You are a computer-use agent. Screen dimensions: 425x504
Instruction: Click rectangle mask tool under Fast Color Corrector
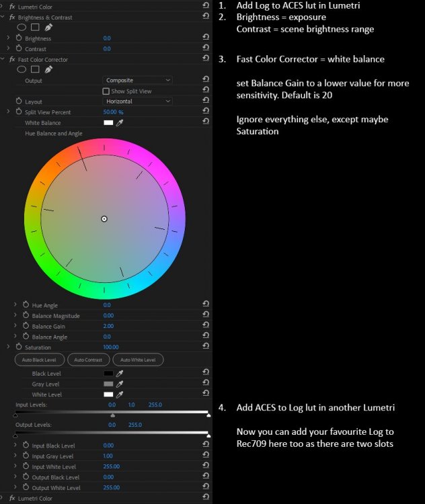coord(34,70)
